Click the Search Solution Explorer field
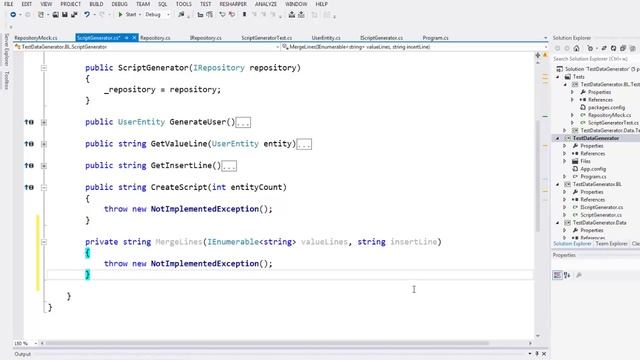 (595, 59)
